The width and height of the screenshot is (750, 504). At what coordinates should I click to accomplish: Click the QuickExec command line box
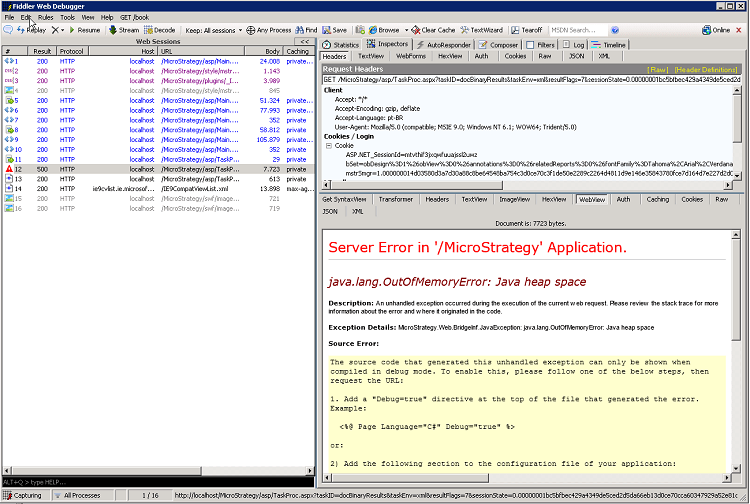click(x=158, y=482)
